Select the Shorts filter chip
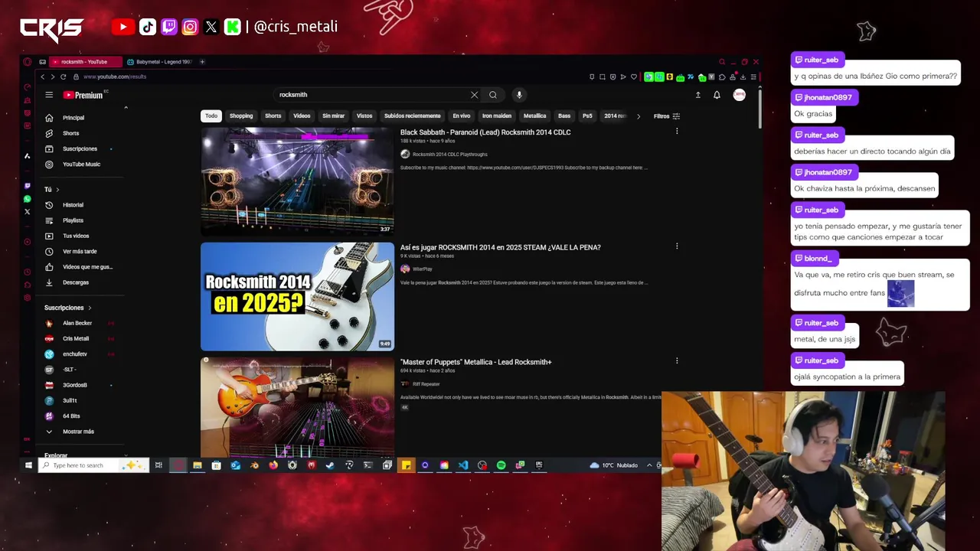The width and height of the screenshot is (980, 551). (x=273, y=116)
